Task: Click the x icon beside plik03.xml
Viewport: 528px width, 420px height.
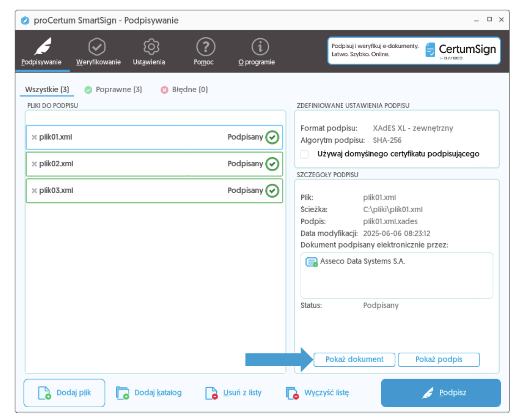Action: click(34, 191)
